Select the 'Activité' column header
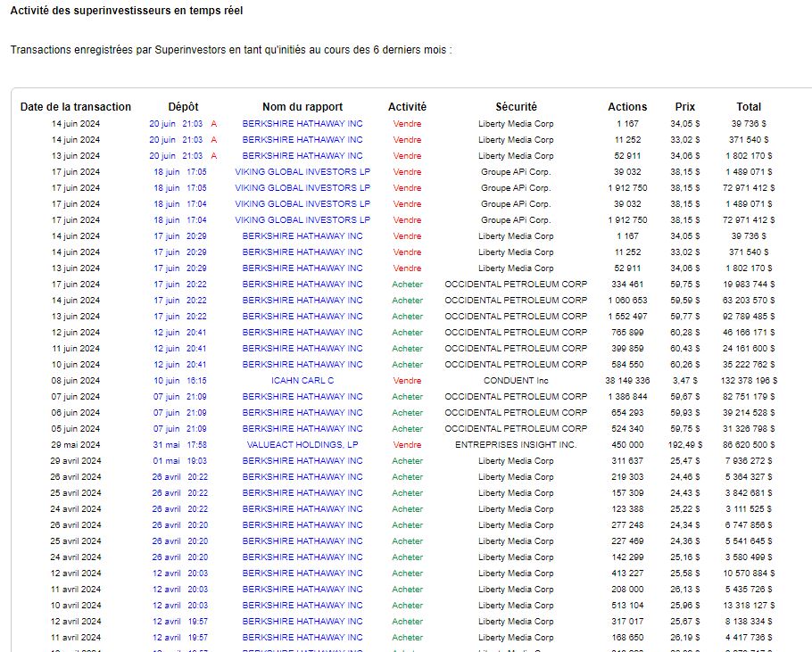This screenshot has height=652, width=812. coord(407,107)
